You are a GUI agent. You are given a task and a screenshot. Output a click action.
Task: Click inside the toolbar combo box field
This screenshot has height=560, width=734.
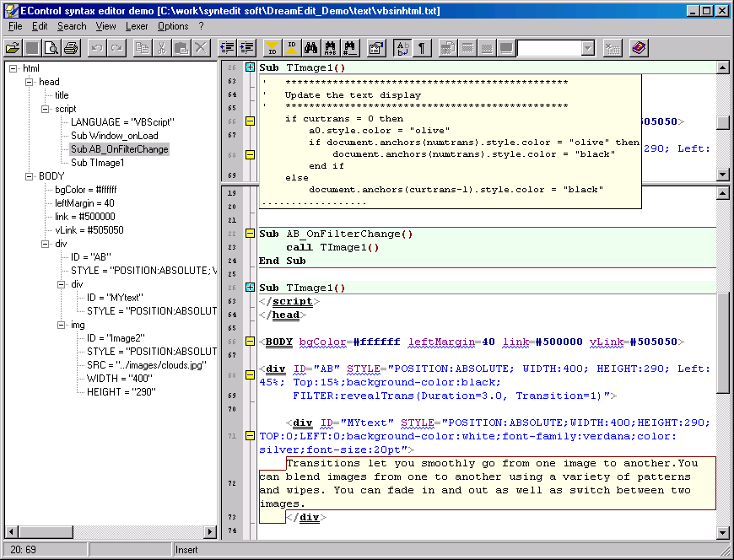549,48
